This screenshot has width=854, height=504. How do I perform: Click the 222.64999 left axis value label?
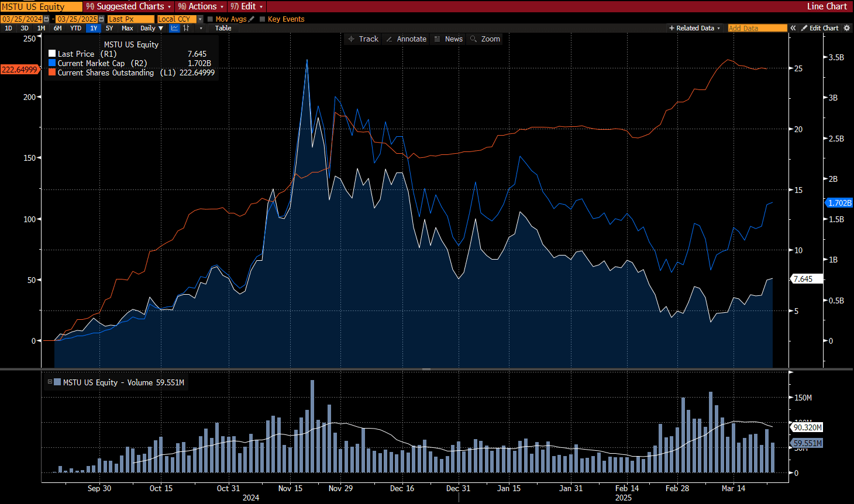(19, 70)
